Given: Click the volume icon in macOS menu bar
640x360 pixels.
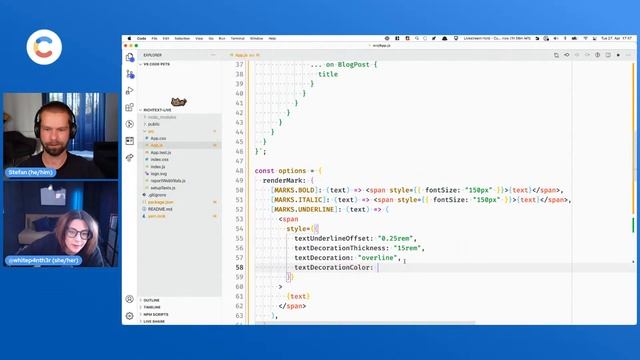Looking at the screenshot, I should (x=556, y=38).
